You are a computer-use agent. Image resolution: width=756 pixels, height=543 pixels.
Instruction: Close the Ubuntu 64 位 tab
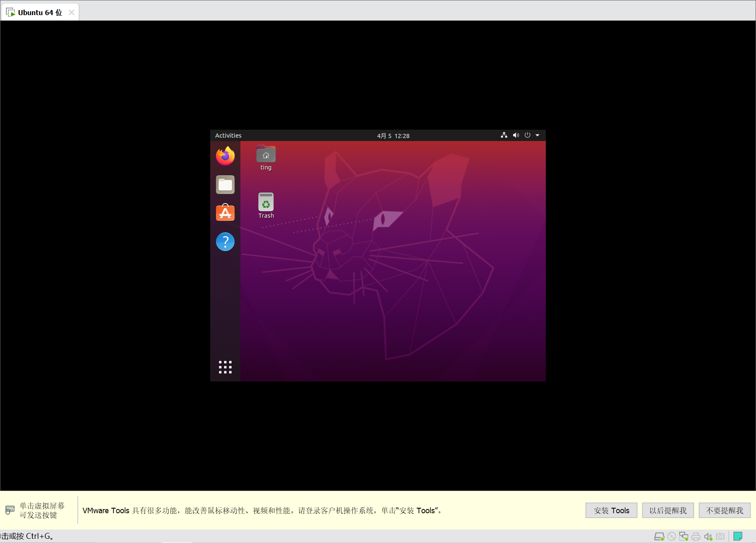(72, 13)
